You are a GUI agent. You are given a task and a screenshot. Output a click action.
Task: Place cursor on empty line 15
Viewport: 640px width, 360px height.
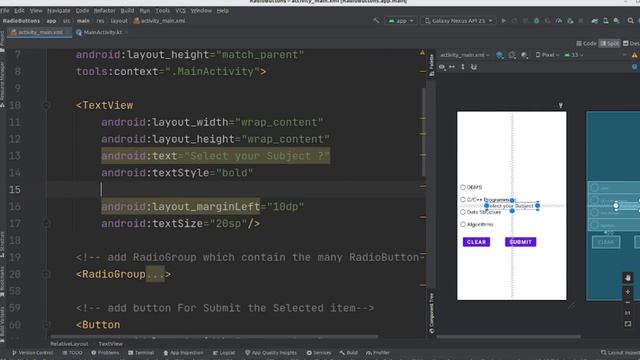pos(237,190)
